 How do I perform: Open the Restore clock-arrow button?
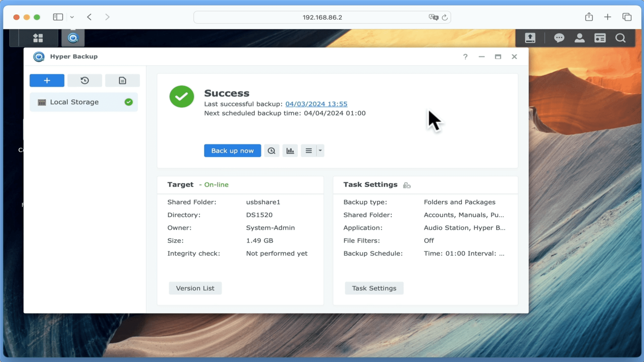click(x=84, y=80)
